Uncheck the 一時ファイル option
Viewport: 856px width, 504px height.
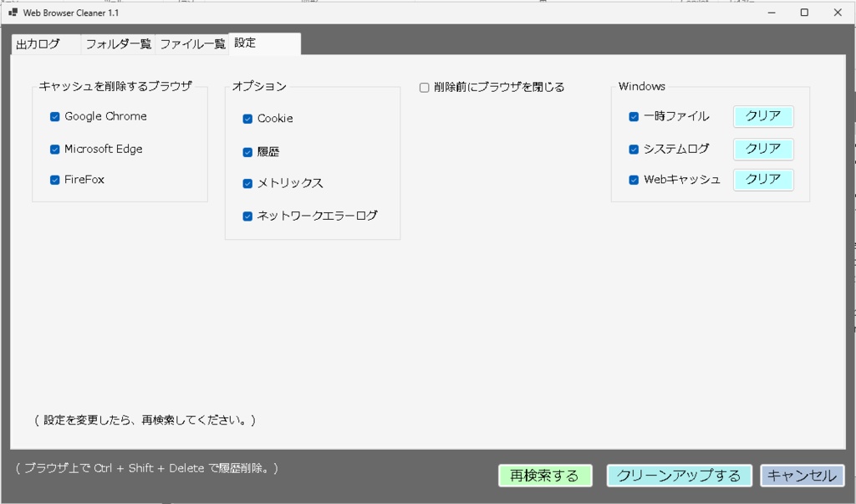coord(634,117)
